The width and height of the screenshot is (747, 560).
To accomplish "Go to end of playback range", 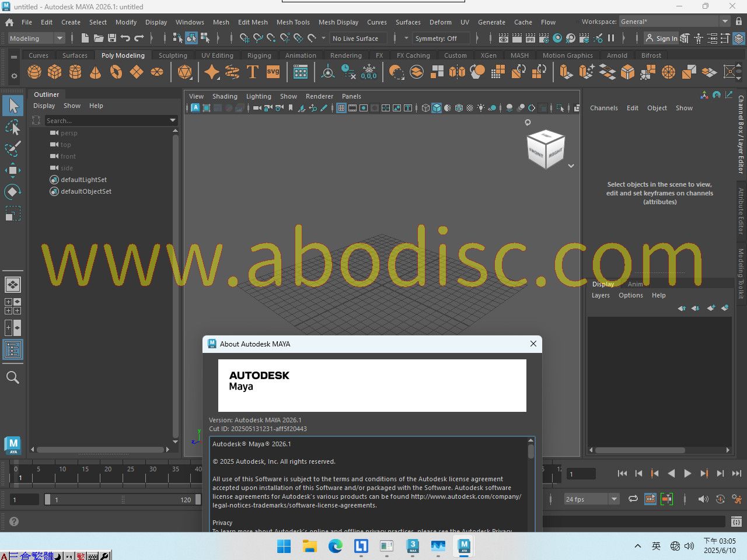I will click(x=736, y=474).
